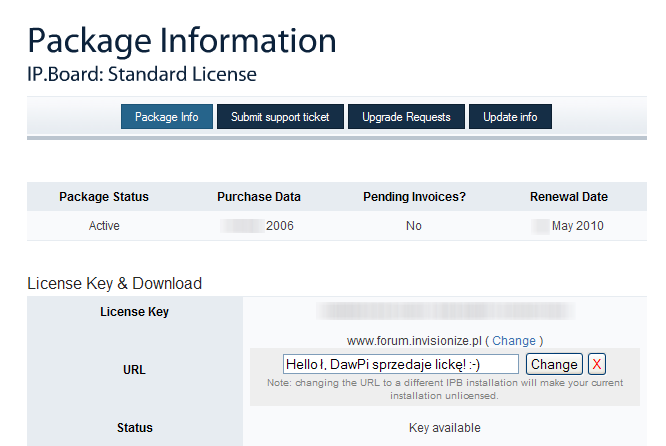Click the Renewal Date column header
666x446 pixels.
click(x=568, y=197)
